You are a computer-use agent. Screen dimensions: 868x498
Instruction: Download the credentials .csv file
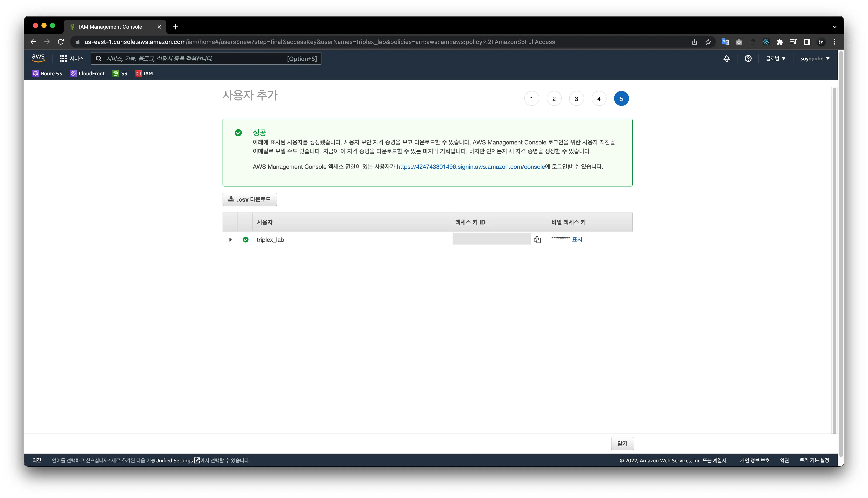coord(249,199)
